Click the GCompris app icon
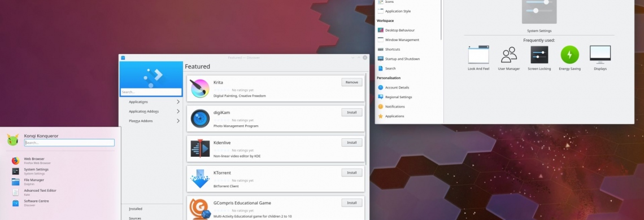The width and height of the screenshot is (644, 220). click(200, 209)
